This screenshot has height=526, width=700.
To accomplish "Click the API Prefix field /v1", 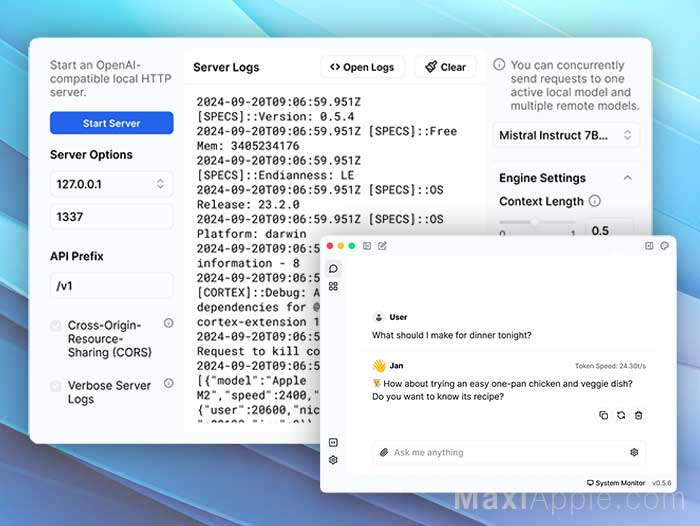I will [x=112, y=286].
